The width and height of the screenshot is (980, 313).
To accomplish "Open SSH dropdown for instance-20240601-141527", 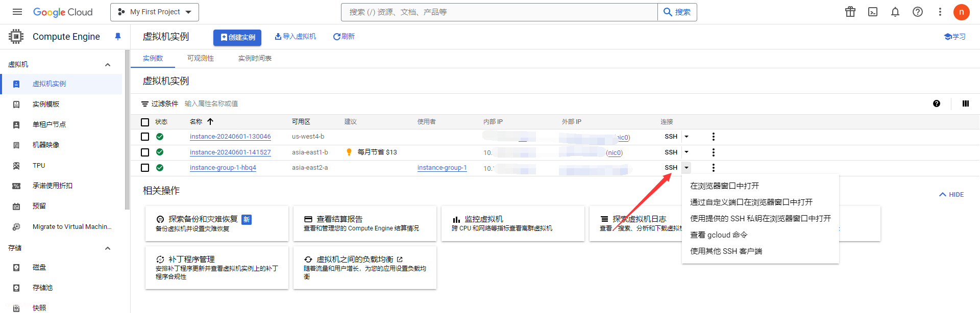I will click(x=687, y=152).
